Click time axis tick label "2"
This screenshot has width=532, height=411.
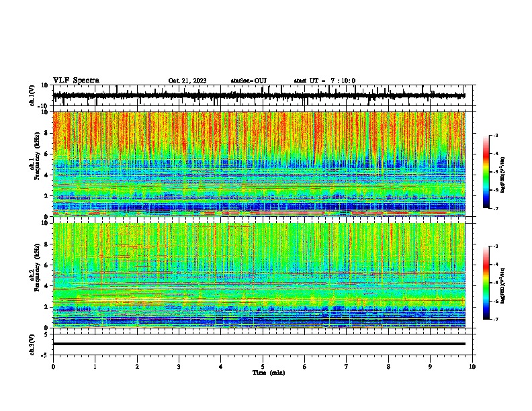point(137,367)
